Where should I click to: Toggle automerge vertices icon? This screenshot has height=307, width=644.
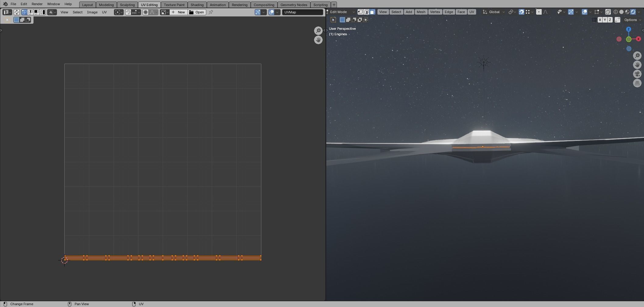pos(617,20)
